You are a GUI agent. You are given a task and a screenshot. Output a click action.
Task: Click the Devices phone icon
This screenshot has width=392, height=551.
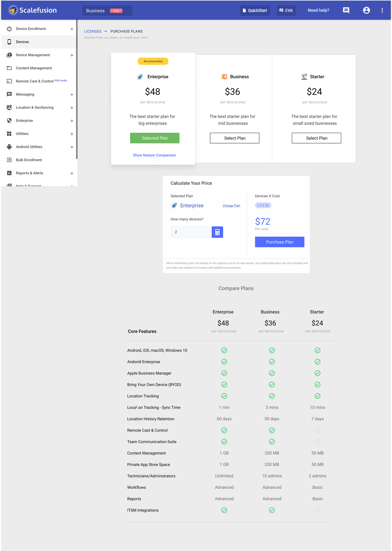point(9,42)
